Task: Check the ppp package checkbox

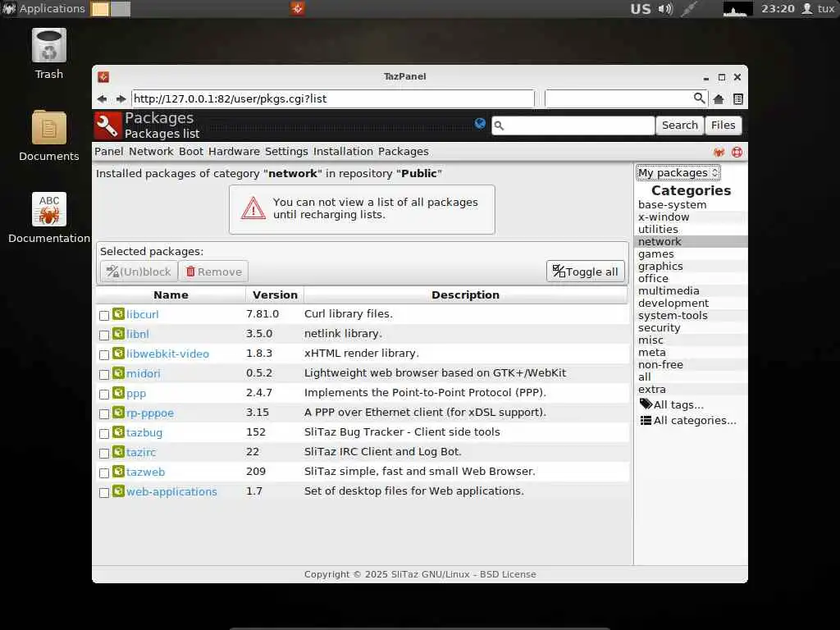Action: 104,395
